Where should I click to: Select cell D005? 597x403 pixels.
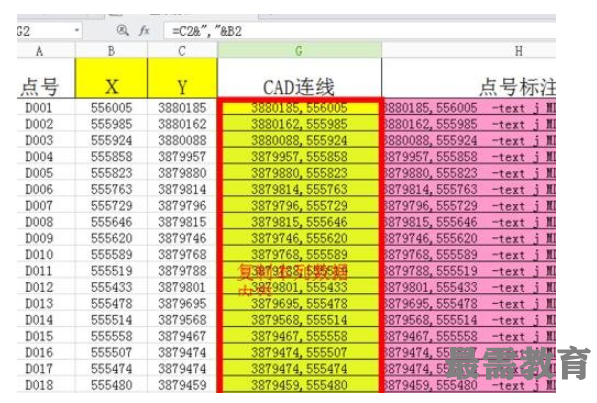(x=46, y=173)
